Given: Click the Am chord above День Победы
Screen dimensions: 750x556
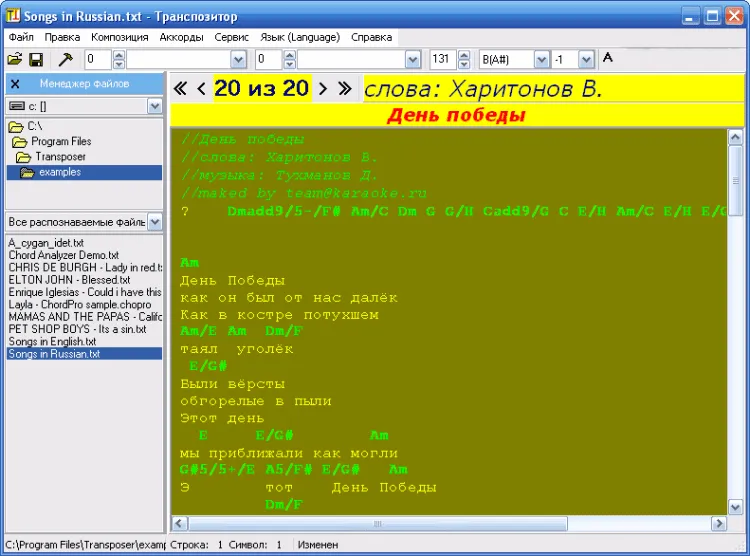Looking at the screenshot, I should coord(189,263).
